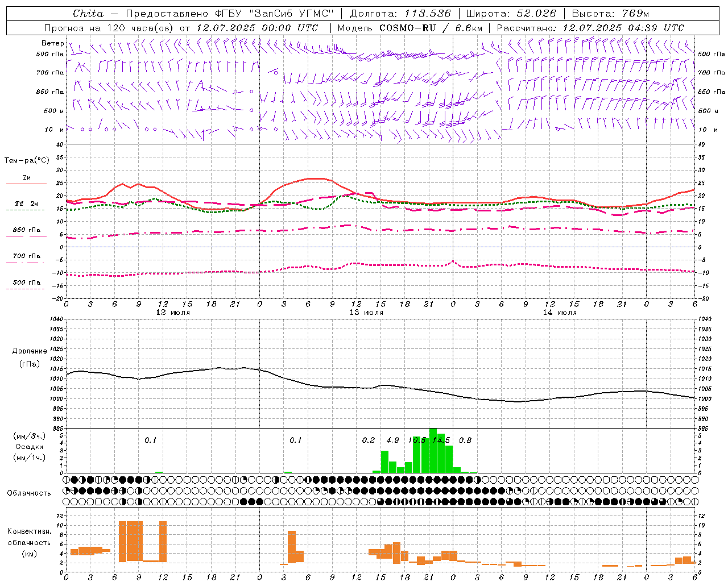Click the "Td 2м" dew point legend entry
Screen dimensions: 728x582
[27, 203]
